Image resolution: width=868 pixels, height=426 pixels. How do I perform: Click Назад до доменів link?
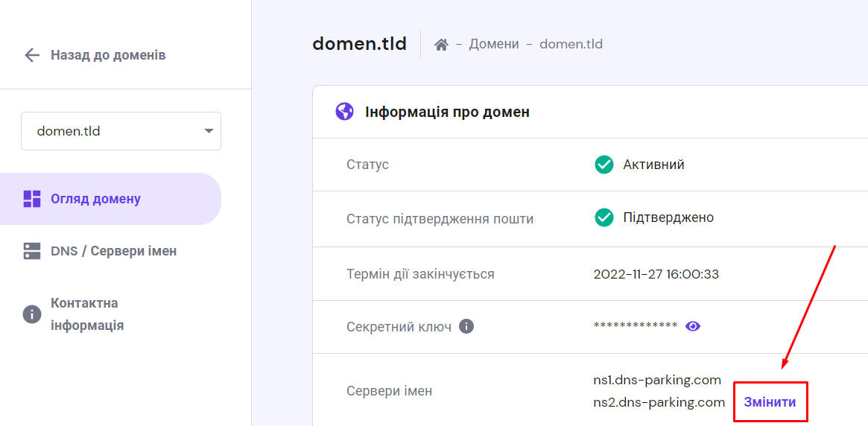pos(108,55)
